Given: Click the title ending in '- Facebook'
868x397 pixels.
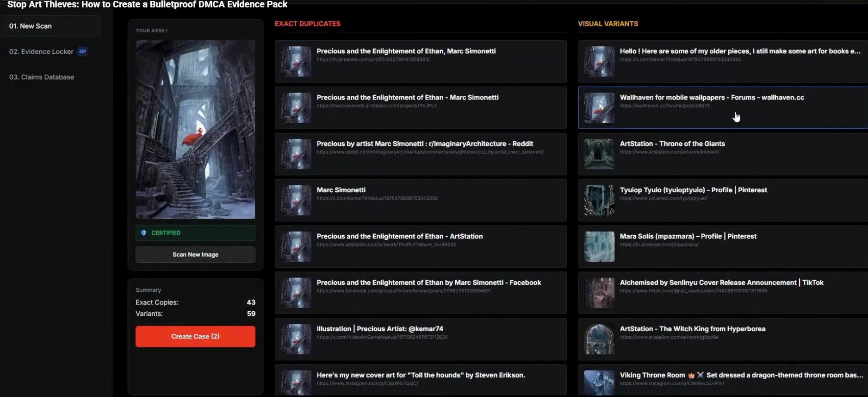Looking at the screenshot, I should tap(429, 283).
